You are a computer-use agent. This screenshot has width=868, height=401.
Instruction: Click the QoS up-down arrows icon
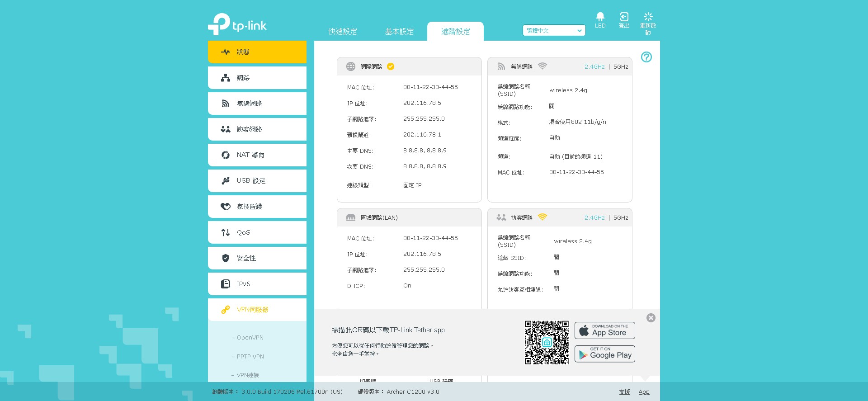click(x=226, y=232)
